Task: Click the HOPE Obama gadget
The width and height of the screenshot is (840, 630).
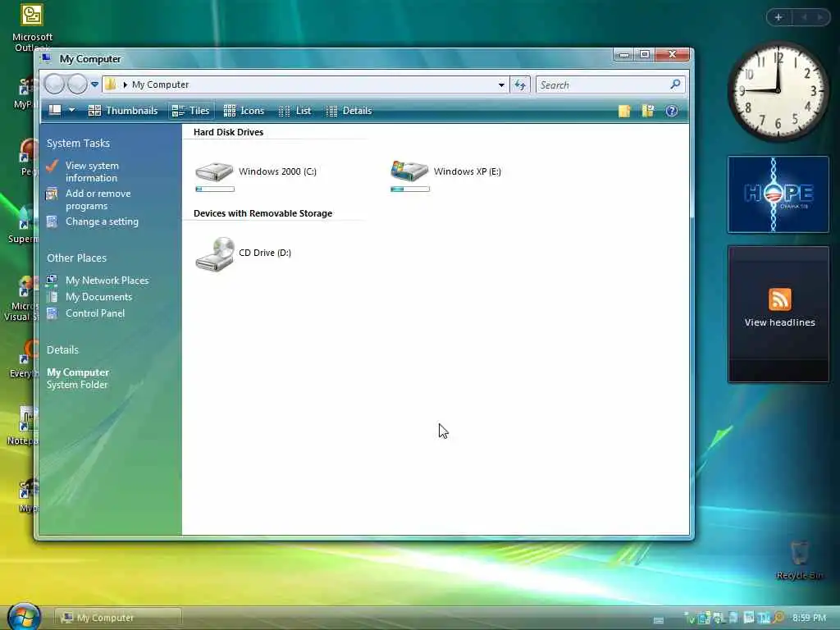Action: (x=778, y=194)
